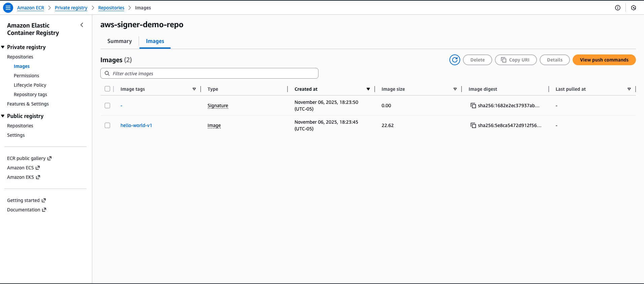Switch to the Summary tab

[x=120, y=41]
